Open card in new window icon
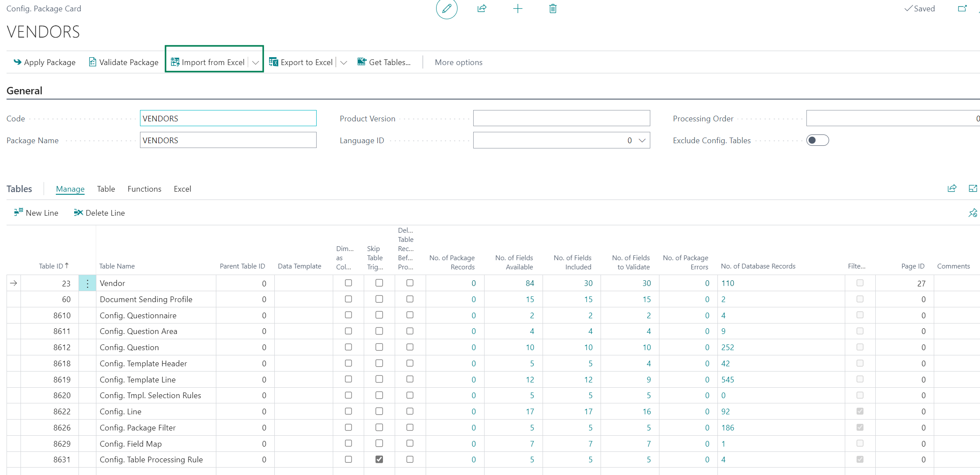The width and height of the screenshot is (980, 475). (962, 9)
